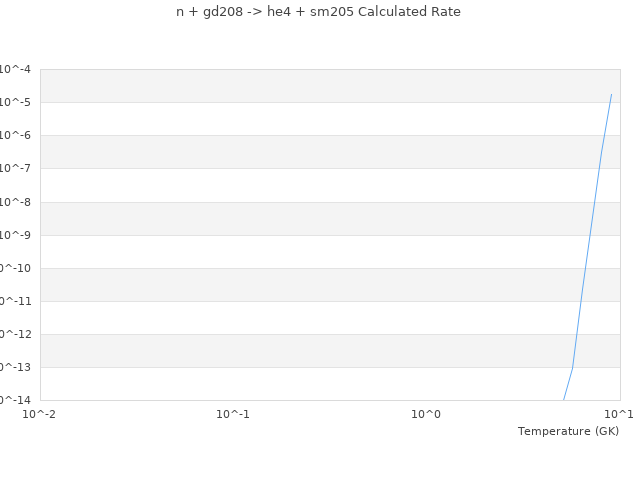Click the 10^0 x-axis tick label
This screenshot has width=640, height=480.
[426, 414]
